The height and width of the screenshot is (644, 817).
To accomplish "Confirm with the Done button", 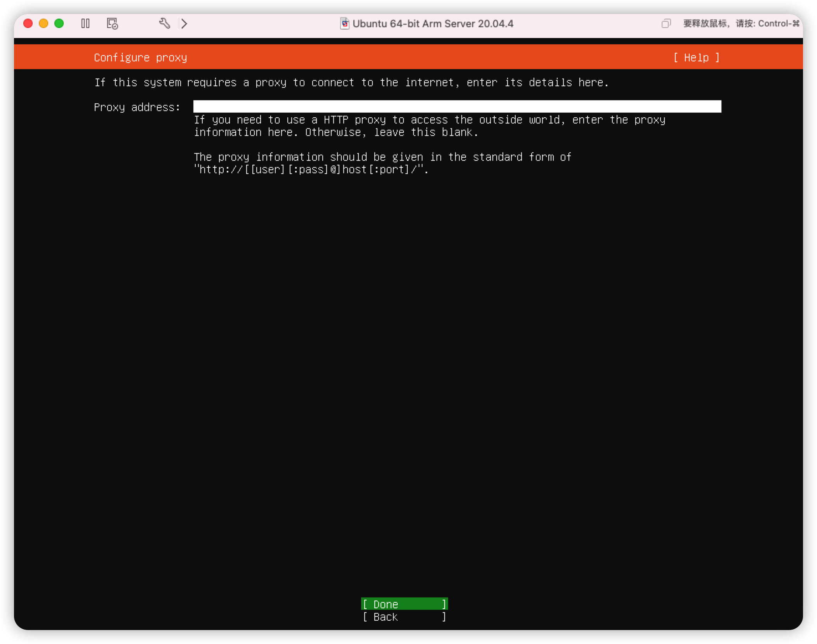I will click(x=404, y=604).
